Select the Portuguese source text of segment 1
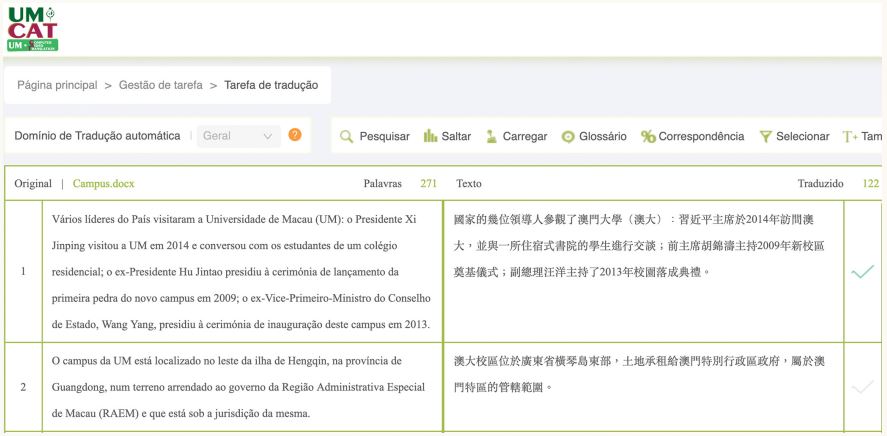This screenshot has height=436, width=887. point(240,271)
